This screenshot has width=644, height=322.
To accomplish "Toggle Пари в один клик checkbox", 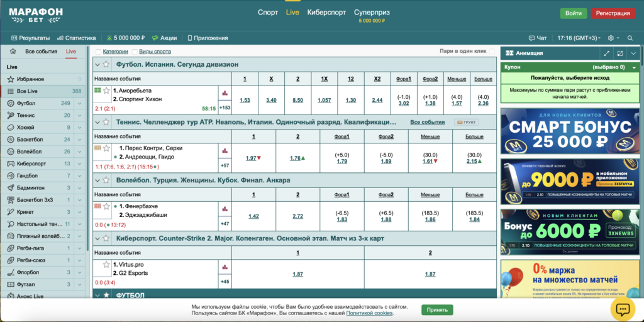I will pyautogui.click(x=492, y=52).
